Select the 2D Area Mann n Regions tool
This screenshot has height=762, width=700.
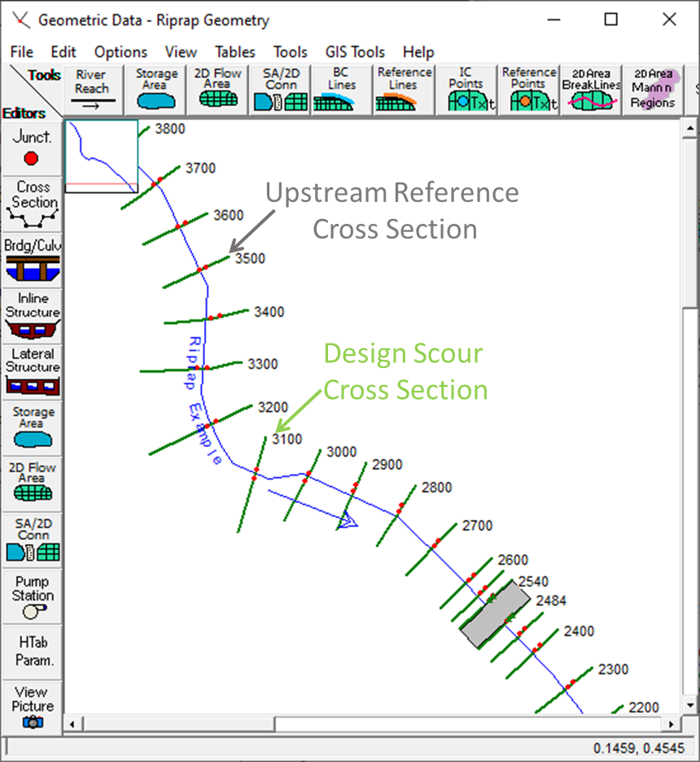tap(653, 90)
